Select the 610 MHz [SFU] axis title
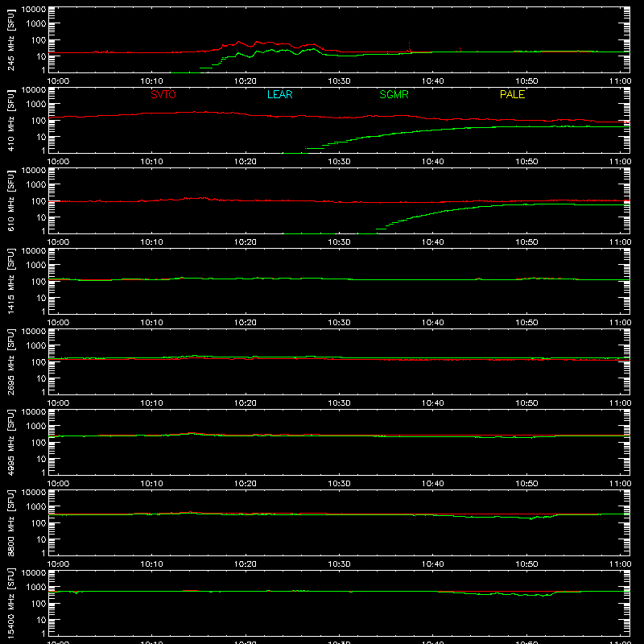The height and width of the screenshot is (644, 644). (x=10, y=201)
